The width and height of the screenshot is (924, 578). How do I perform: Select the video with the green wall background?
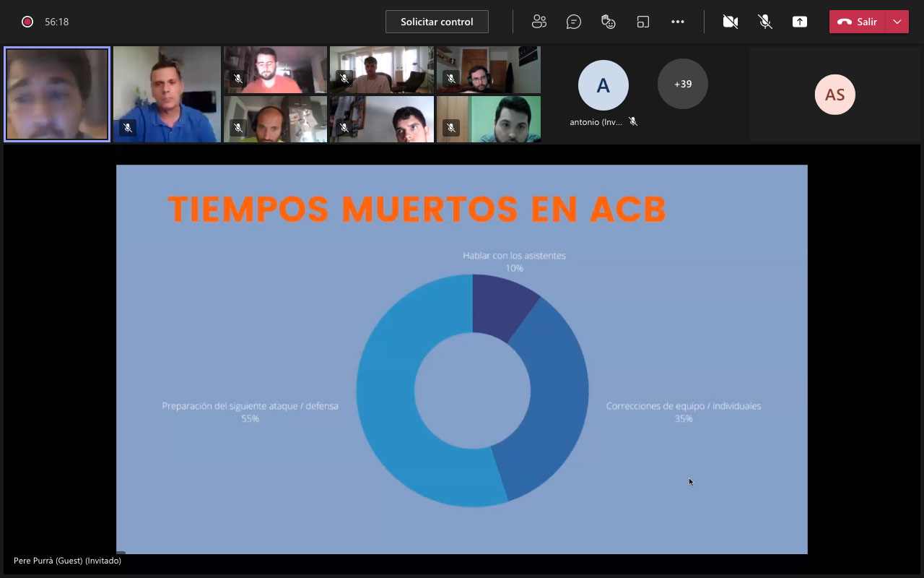pyautogui.click(x=489, y=119)
